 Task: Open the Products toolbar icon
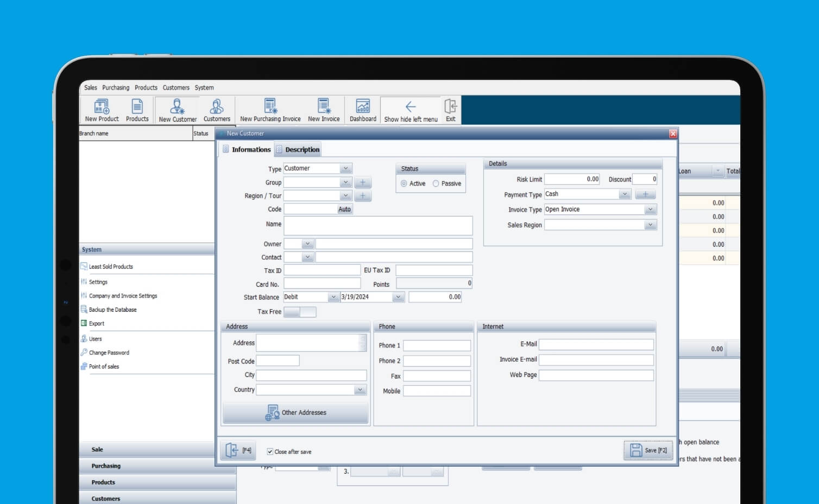pyautogui.click(x=137, y=110)
